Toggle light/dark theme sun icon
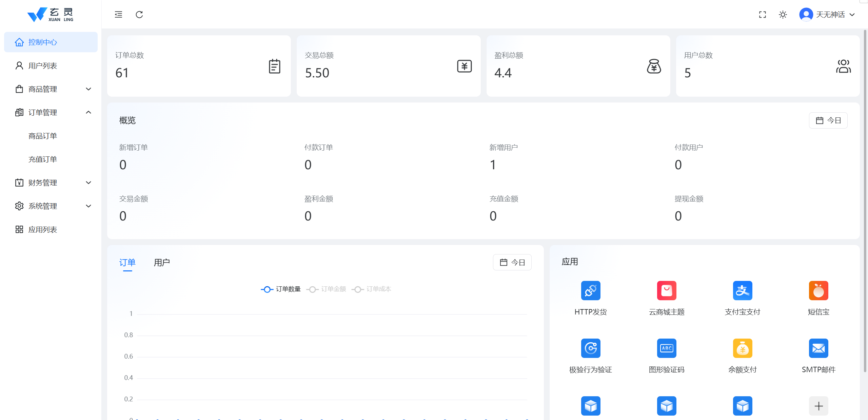 click(x=783, y=15)
